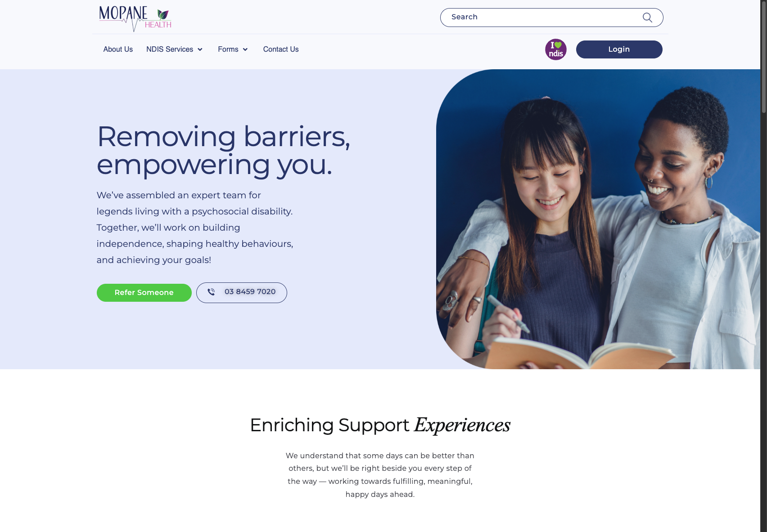767x532 pixels.
Task: Call 03 8459 7020 button
Action: click(242, 293)
